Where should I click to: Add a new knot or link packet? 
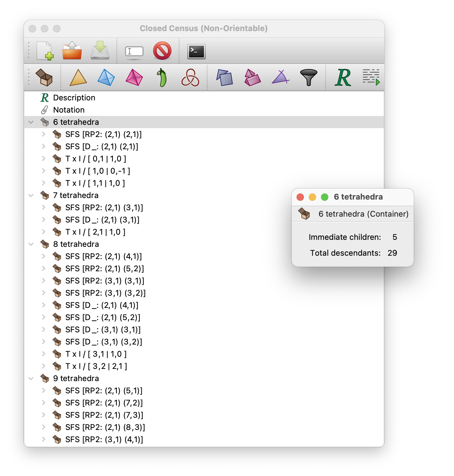point(190,78)
